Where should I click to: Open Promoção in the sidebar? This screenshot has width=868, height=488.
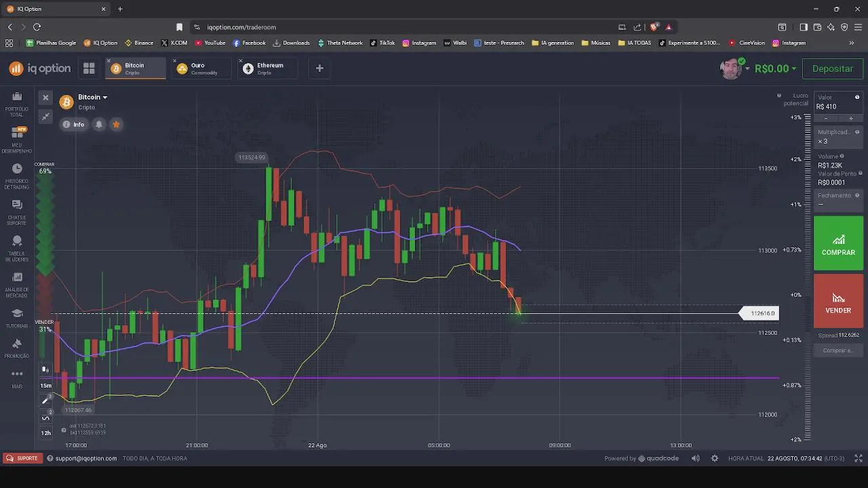tap(17, 348)
